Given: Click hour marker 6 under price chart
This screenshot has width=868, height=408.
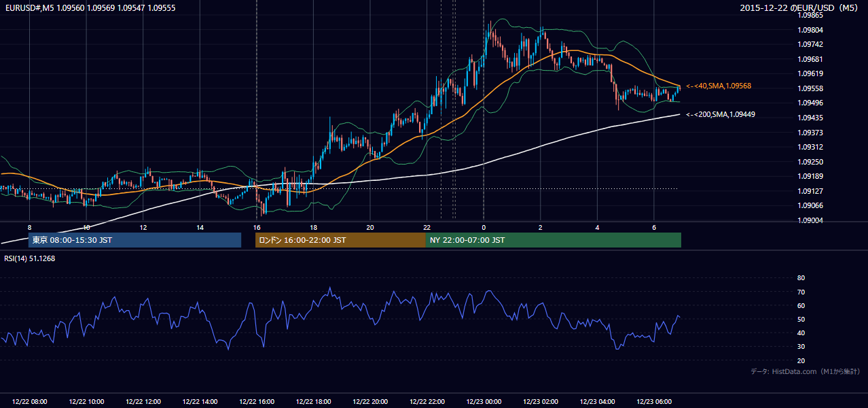Looking at the screenshot, I should coord(654,227).
